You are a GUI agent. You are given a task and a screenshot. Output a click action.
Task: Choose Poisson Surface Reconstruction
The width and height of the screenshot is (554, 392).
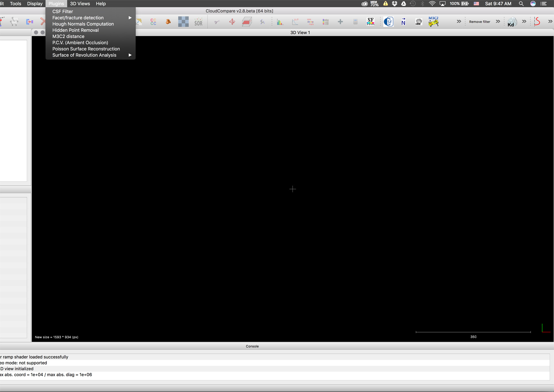[86, 49]
